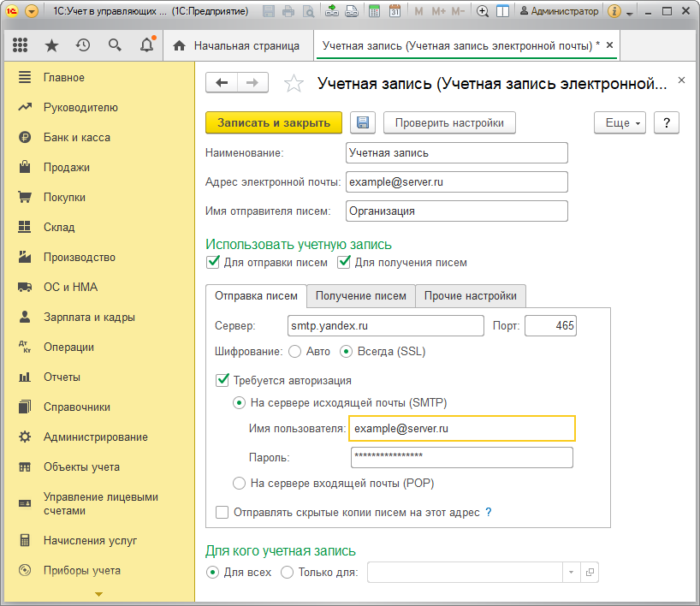Open the notifications bell
This screenshot has height=606, width=700.
coord(147,45)
